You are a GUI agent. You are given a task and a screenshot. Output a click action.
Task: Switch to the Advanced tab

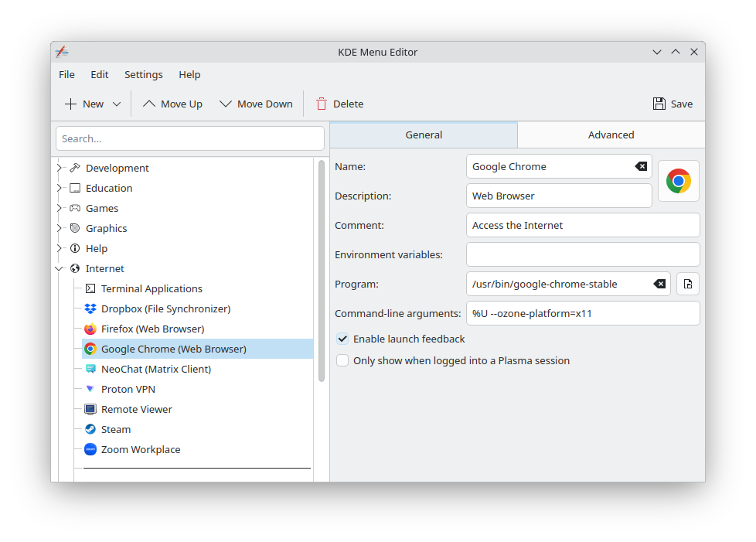[x=611, y=135]
